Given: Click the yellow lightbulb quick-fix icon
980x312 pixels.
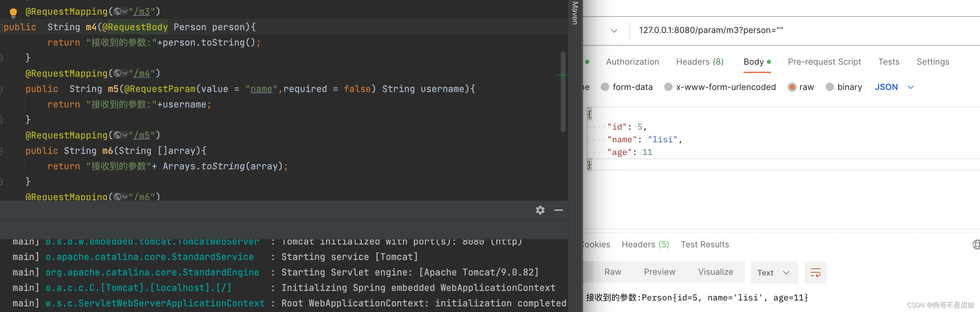Looking at the screenshot, I should click(x=13, y=13).
